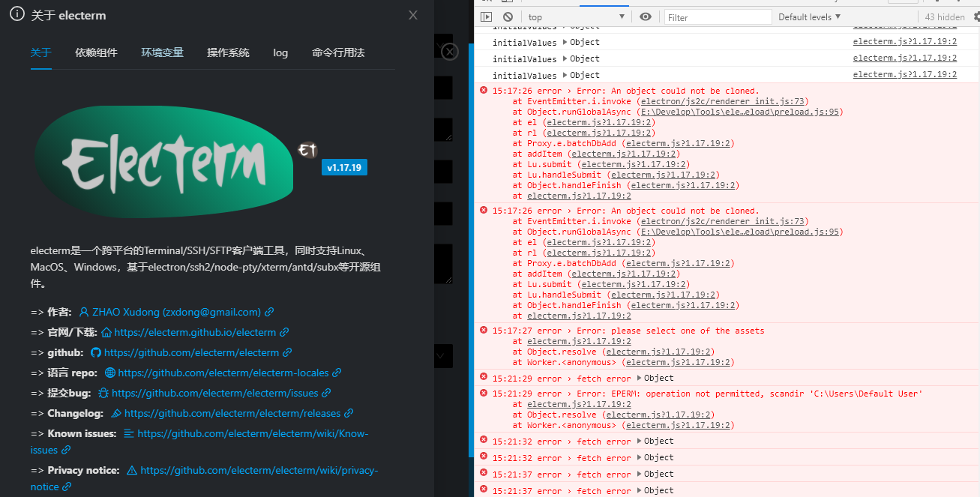The height and width of the screenshot is (497, 980).
Task: Click the 43 hidden messages label
Action: [x=945, y=16]
